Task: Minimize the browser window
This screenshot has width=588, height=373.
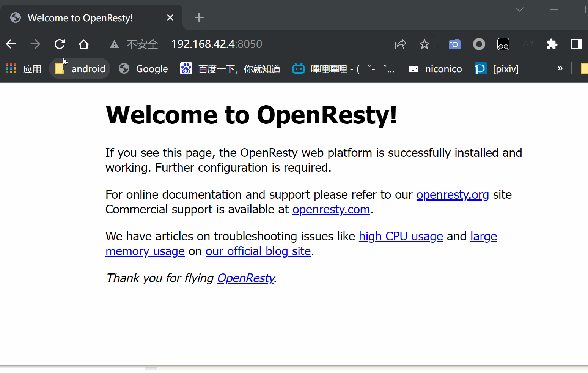Action: coord(554,9)
